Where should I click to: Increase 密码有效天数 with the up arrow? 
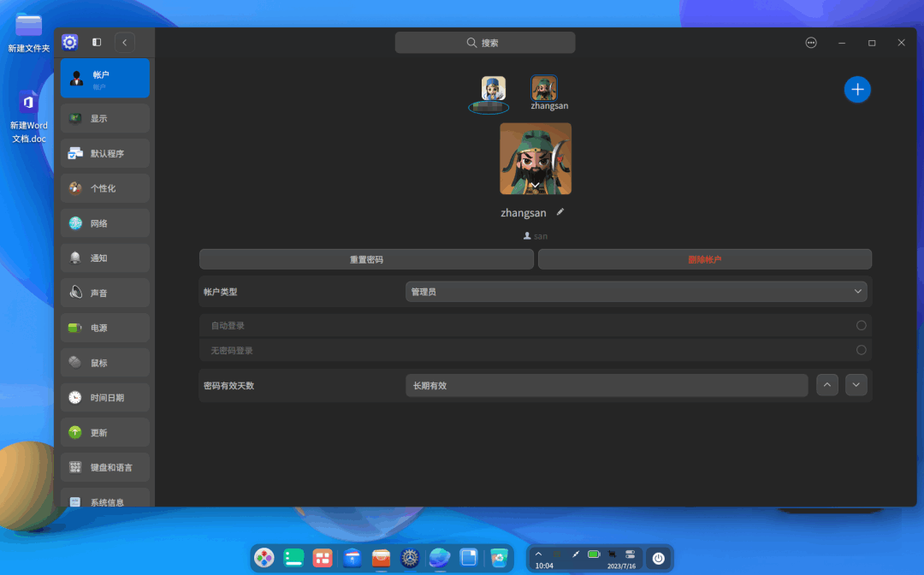[x=827, y=385]
